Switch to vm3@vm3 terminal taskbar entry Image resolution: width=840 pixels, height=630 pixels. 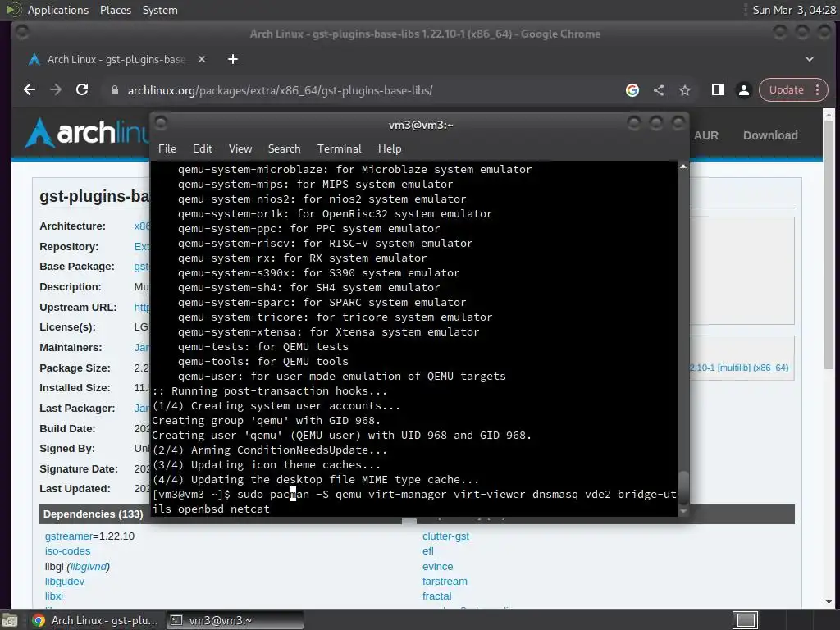[x=234, y=620]
